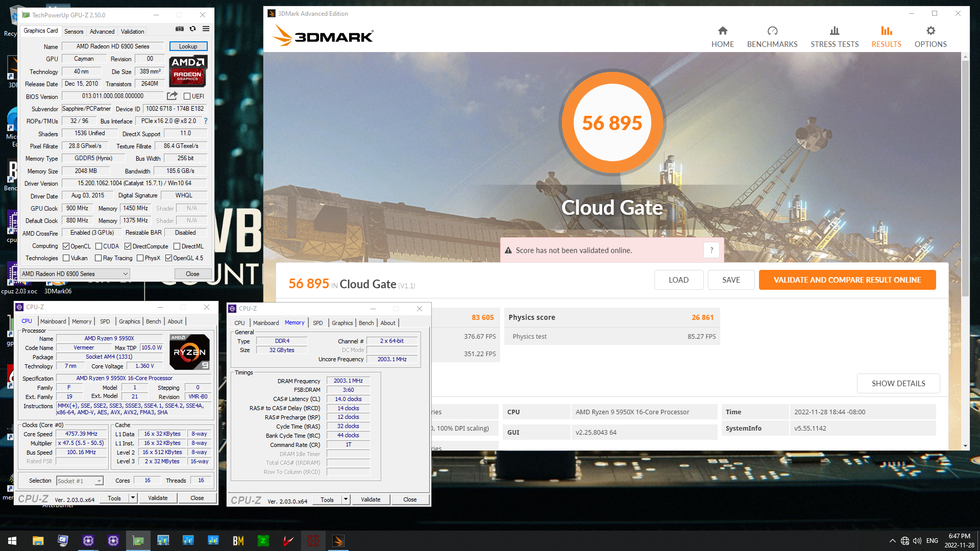Click BIOS version export share icon
980x551 pixels.
[x=173, y=96]
